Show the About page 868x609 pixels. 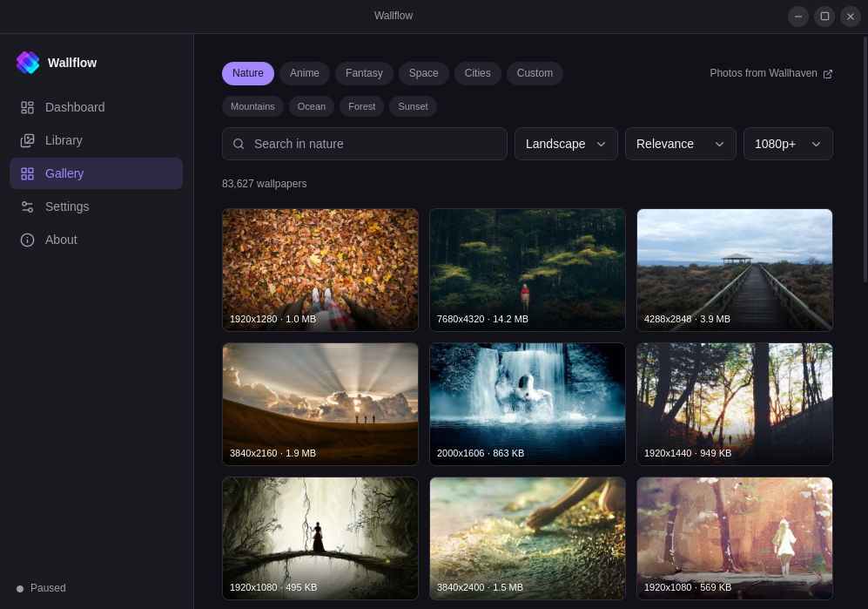pyautogui.click(x=97, y=240)
